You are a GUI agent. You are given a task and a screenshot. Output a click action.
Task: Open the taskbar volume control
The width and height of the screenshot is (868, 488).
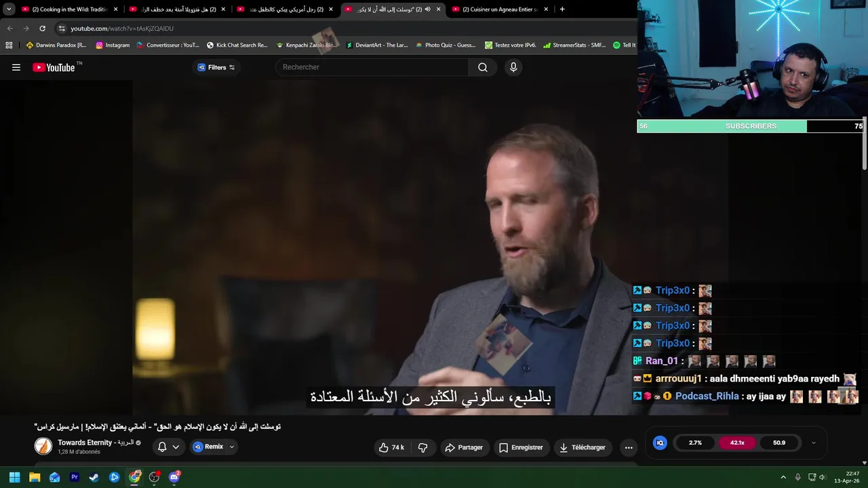coord(822,477)
